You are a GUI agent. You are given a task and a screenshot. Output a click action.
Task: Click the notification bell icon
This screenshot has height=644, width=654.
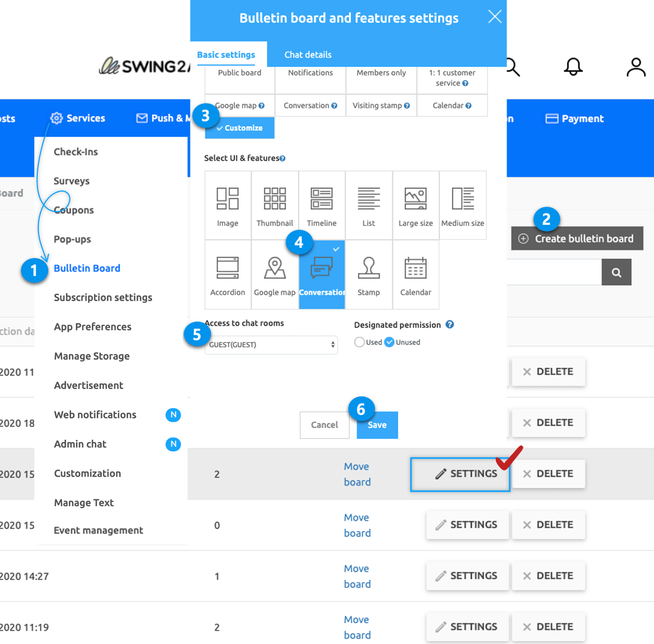click(x=573, y=67)
